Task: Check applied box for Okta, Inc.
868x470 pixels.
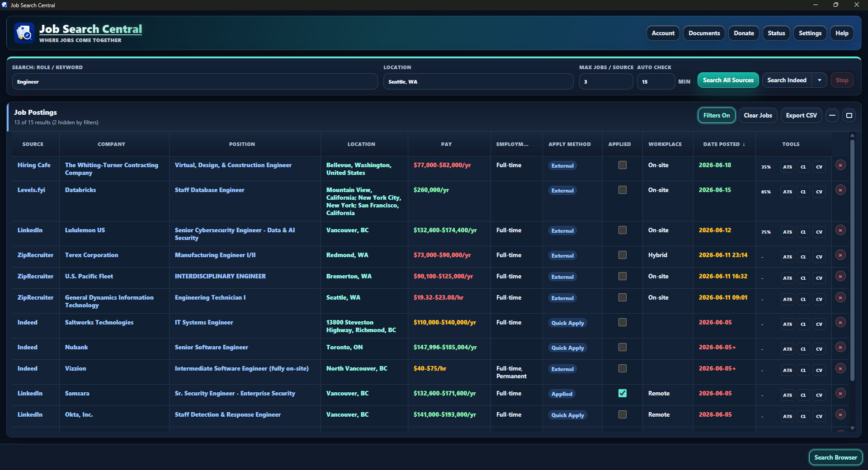Action: [623, 415]
